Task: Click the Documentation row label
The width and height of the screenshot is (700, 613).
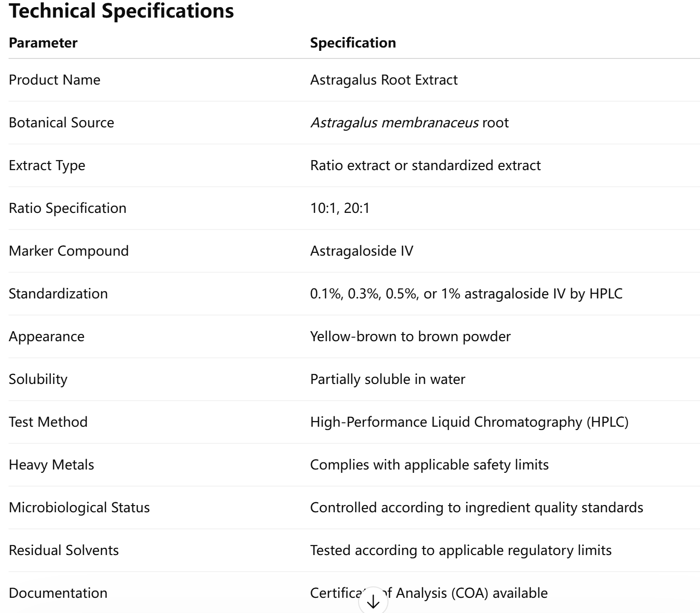Action: tap(58, 593)
